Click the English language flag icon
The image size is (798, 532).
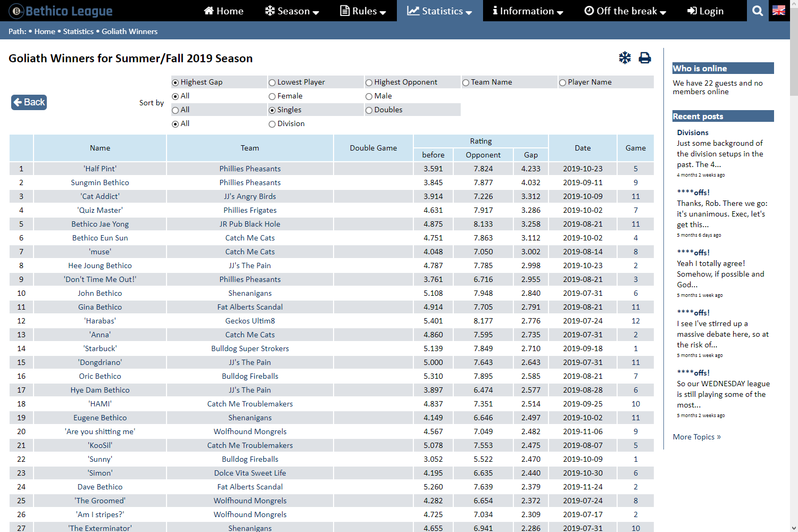coord(779,11)
